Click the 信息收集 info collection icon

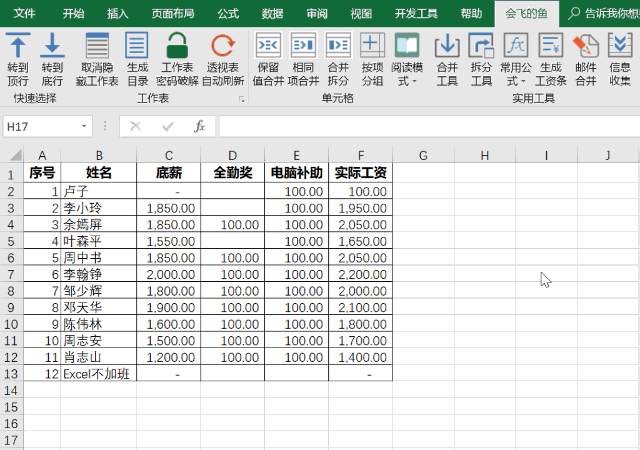click(x=620, y=46)
